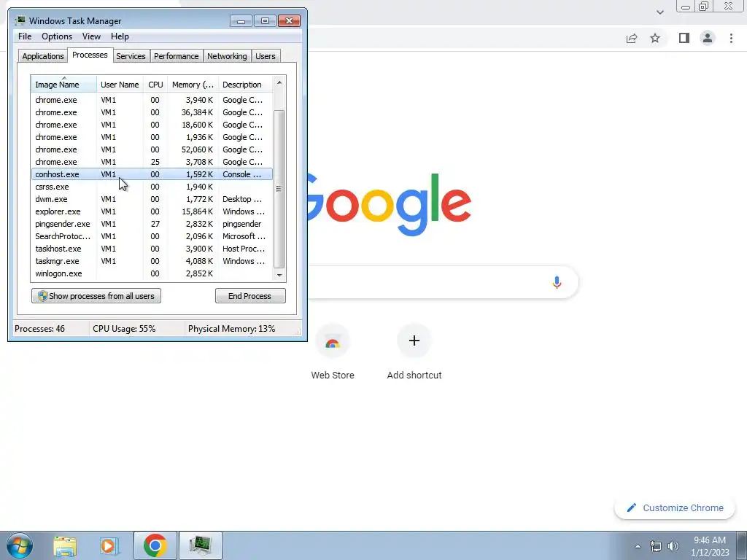Select the conhost.exe process row

152,174
